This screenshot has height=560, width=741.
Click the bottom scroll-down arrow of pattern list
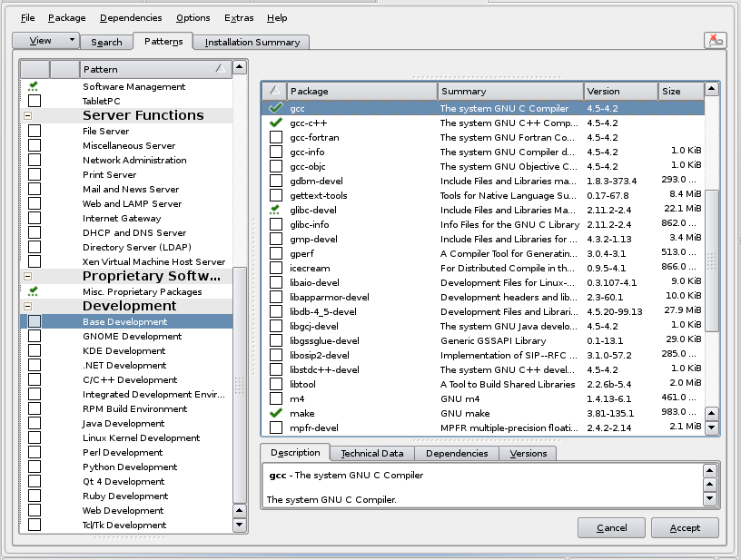click(x=240, y=524)
